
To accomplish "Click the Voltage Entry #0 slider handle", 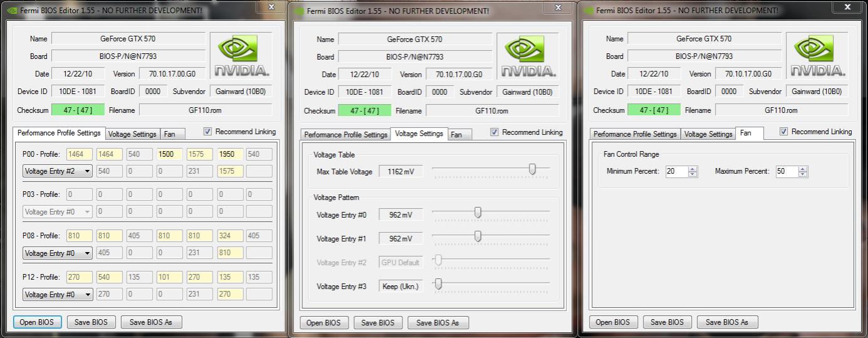I will click(x=478, y=213).
